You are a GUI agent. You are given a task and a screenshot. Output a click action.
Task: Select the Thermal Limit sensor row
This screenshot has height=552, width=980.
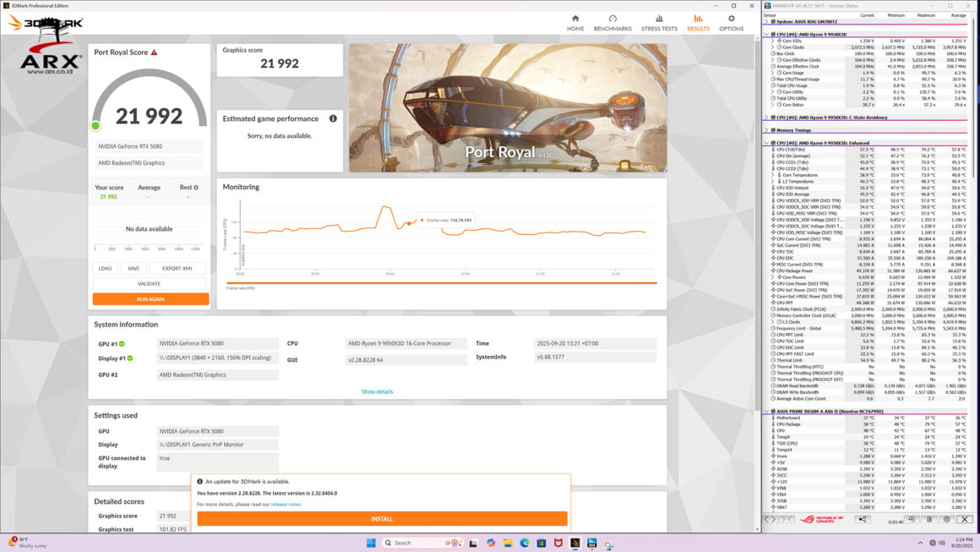868,360
